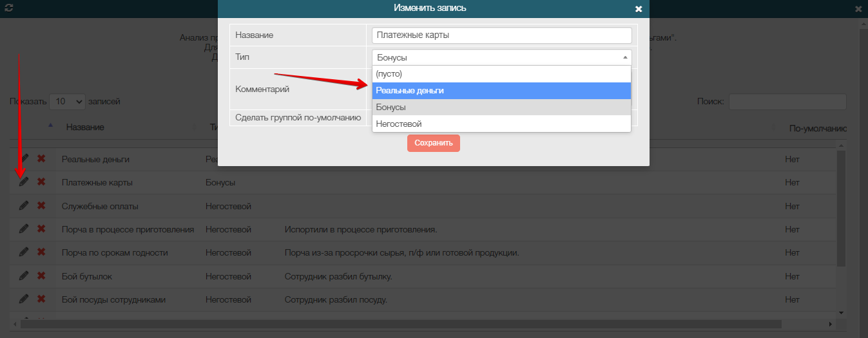The image size is (868, 338).
Task: Edit the Реальные деньги row with pencil icon
Action: coord(24,158)
